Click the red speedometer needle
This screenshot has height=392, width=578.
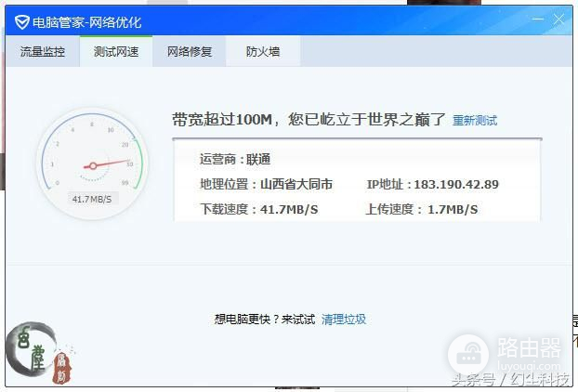(110, 164)
